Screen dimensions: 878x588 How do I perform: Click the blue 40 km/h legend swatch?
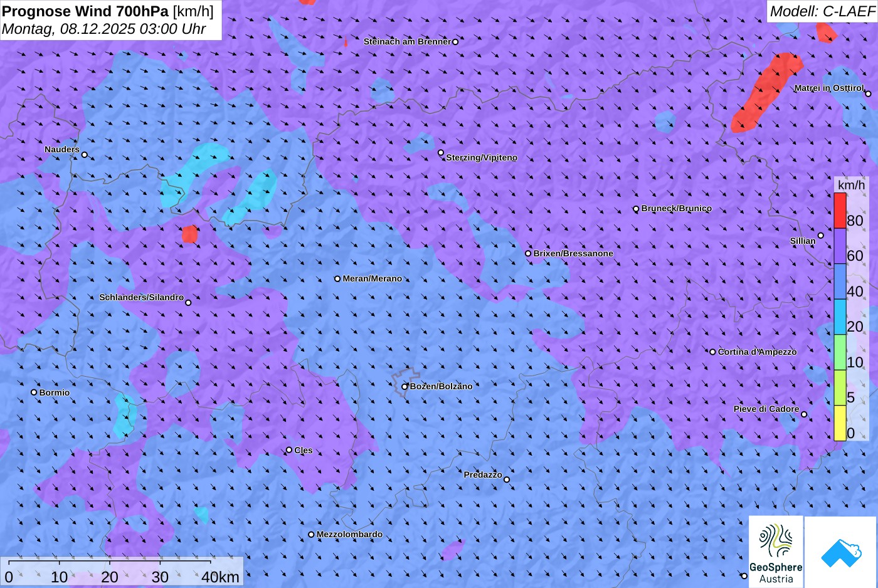coord(840,281)
